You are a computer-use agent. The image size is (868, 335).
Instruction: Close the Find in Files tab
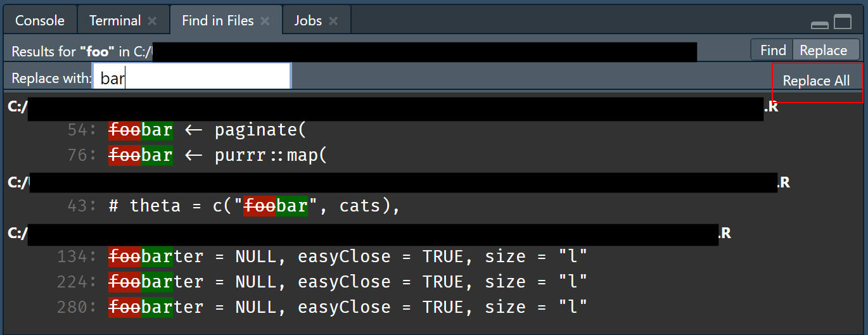(265, 21)
